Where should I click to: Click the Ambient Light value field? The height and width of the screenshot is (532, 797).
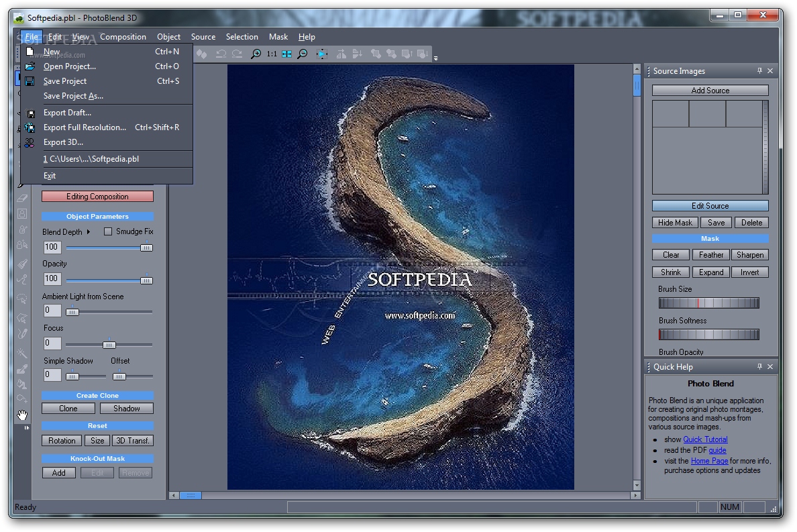(x=52, y=311)
